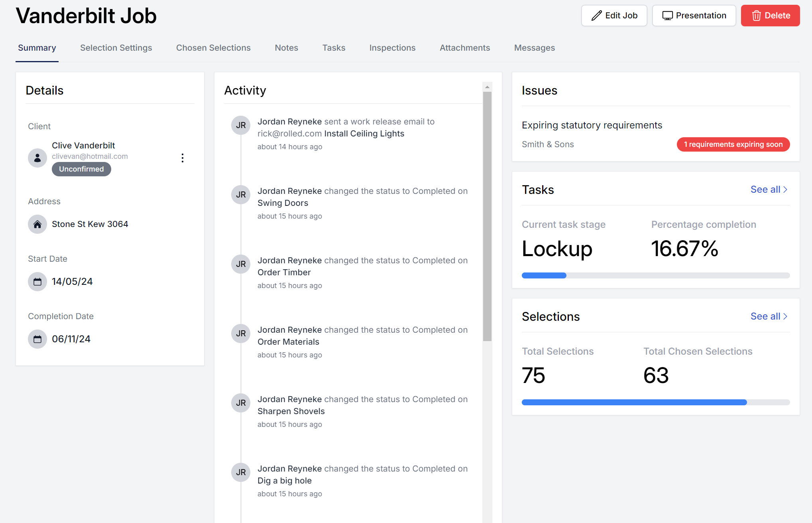The height and width of the screenshot is (523, 812).
Task: Click the rick@rolled.com email link
Action: [289, 133]
